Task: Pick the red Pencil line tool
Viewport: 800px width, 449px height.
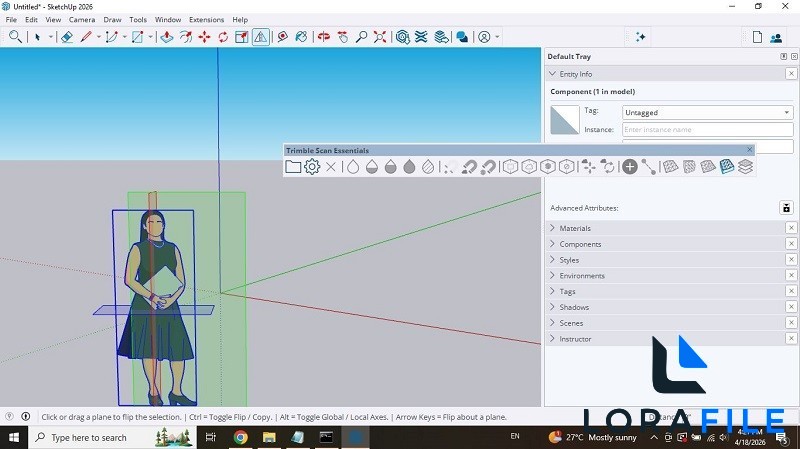Action: 86,37
